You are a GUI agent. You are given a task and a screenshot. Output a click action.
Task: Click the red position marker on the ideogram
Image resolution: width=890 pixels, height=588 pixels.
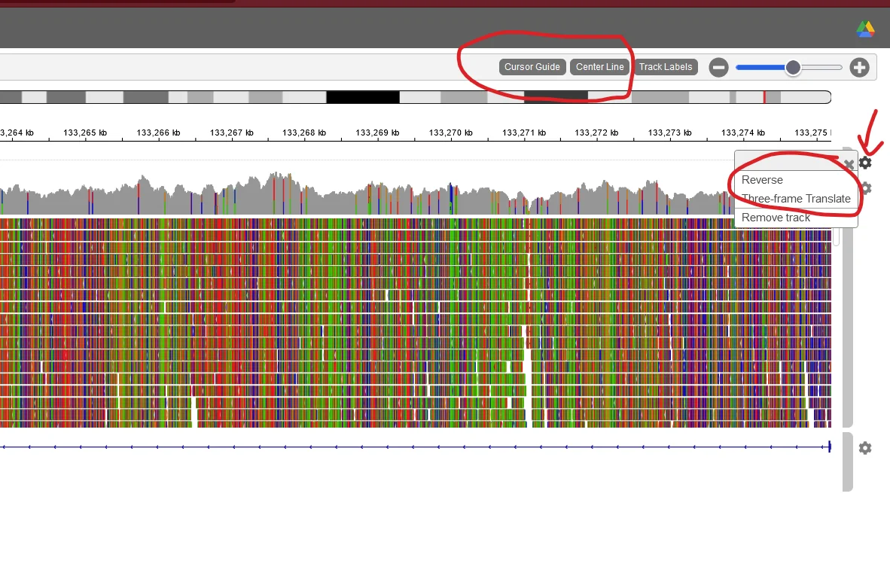(764, 97)
